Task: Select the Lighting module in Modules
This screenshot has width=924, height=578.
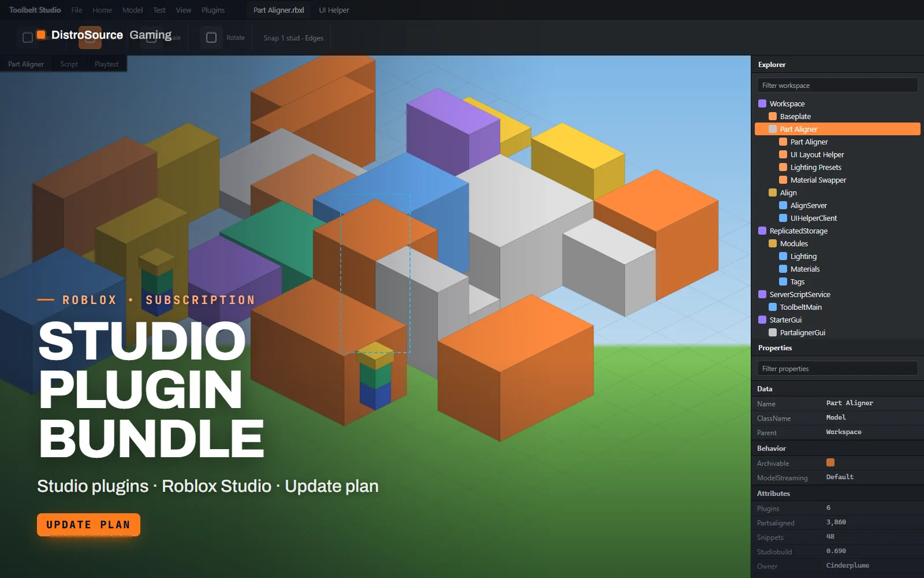Action: (x=837, y=256)
